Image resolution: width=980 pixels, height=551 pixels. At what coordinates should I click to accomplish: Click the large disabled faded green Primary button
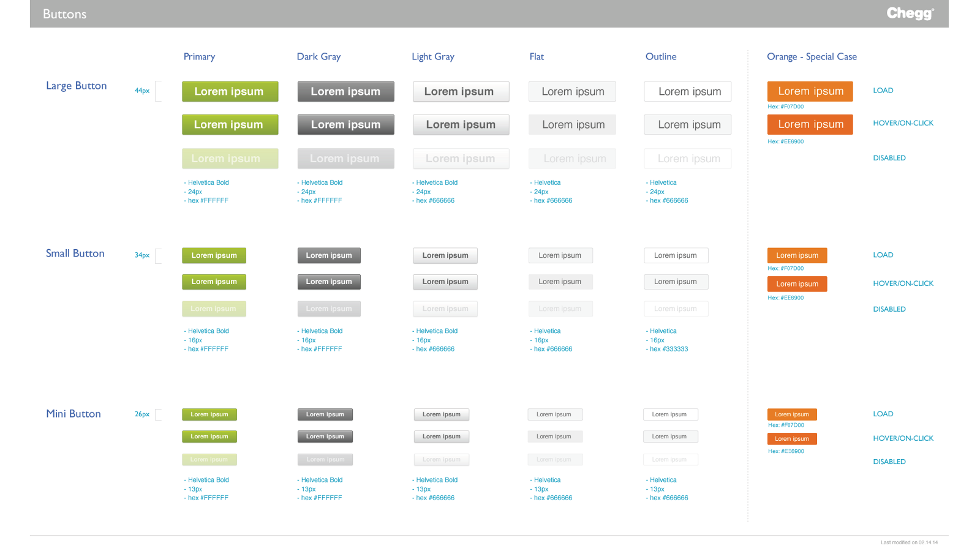(x=230, y=159)
